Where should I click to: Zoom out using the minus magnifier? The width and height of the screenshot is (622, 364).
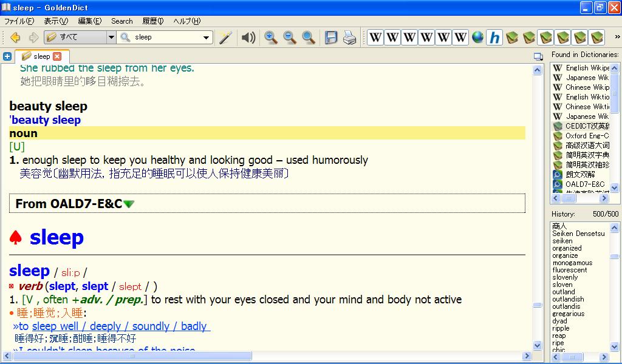point(290,38)
